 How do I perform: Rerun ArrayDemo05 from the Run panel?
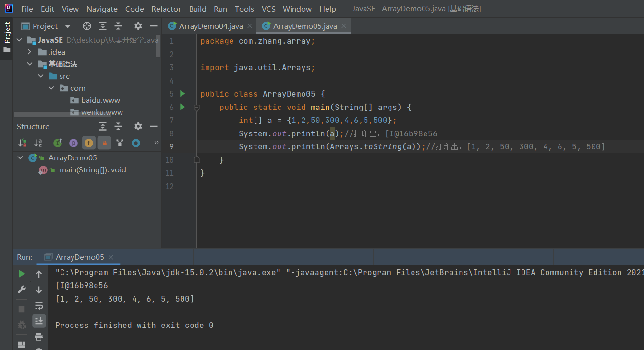click(x=22, y=274)
